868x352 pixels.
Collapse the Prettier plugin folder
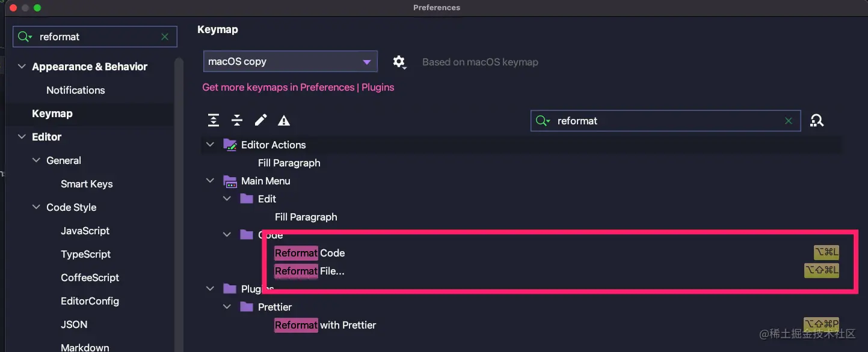[x=227, y=307]
